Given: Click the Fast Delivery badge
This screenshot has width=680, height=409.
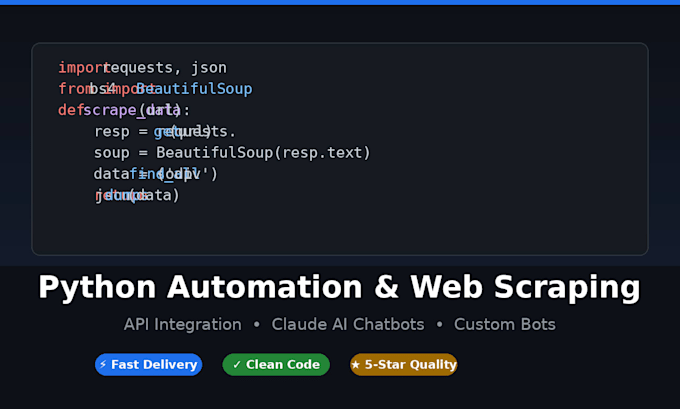Looking at the screenshot, I should coord(148,364).
